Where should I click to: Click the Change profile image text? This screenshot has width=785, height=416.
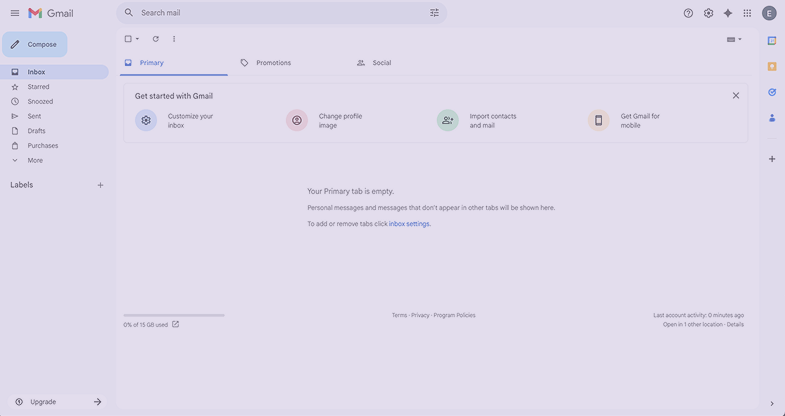tap(340, 121)
